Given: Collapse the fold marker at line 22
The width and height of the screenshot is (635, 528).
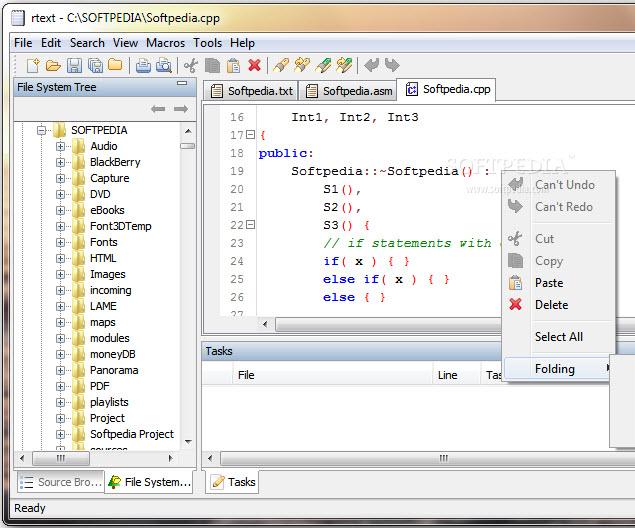Looking at the screenshot, I should click(x=250, y=225).
